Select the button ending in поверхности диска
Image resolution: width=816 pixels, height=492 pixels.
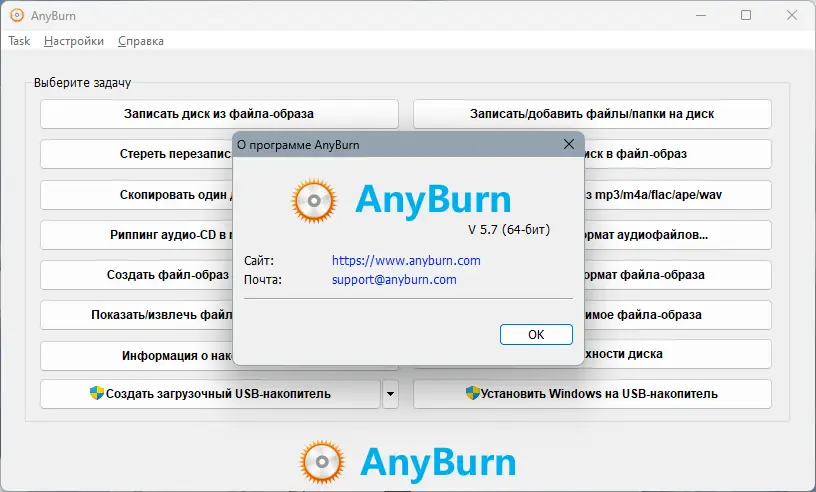coord(678,355)
